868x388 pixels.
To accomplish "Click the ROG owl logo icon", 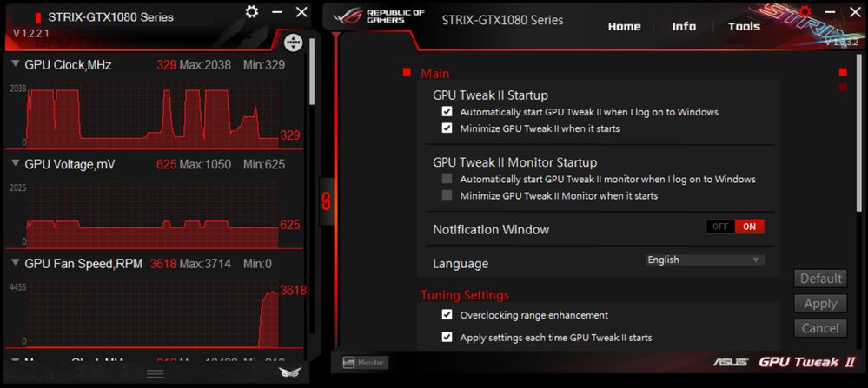I will click(x=289, y=372).
